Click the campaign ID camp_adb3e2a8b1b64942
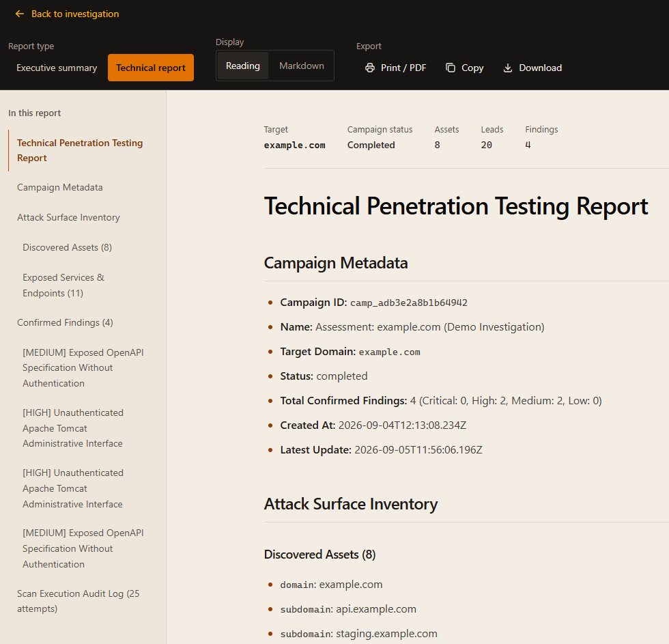This screenshot has width=669, height=644. (x=409, y=303)
